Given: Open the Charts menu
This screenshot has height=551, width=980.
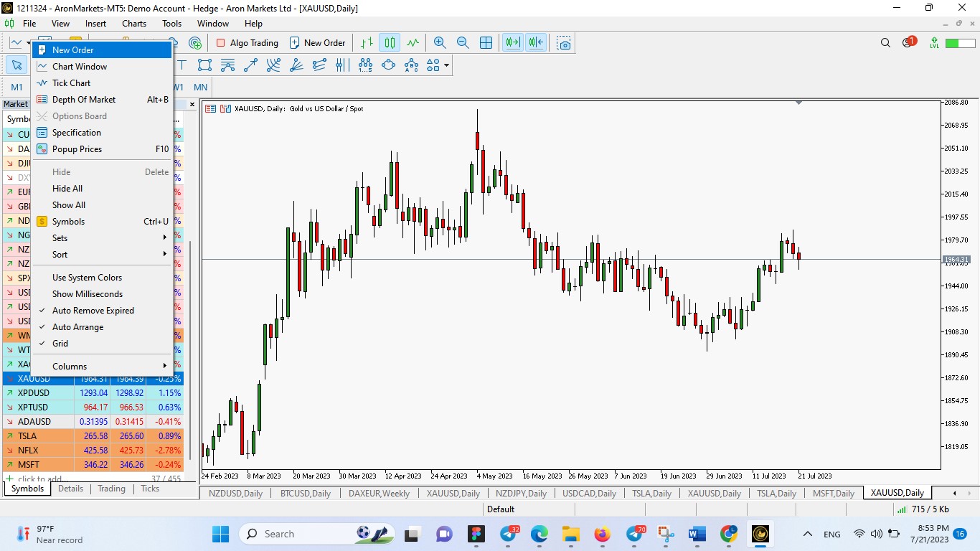Looking at the screenshot, I should click(134, 24).
